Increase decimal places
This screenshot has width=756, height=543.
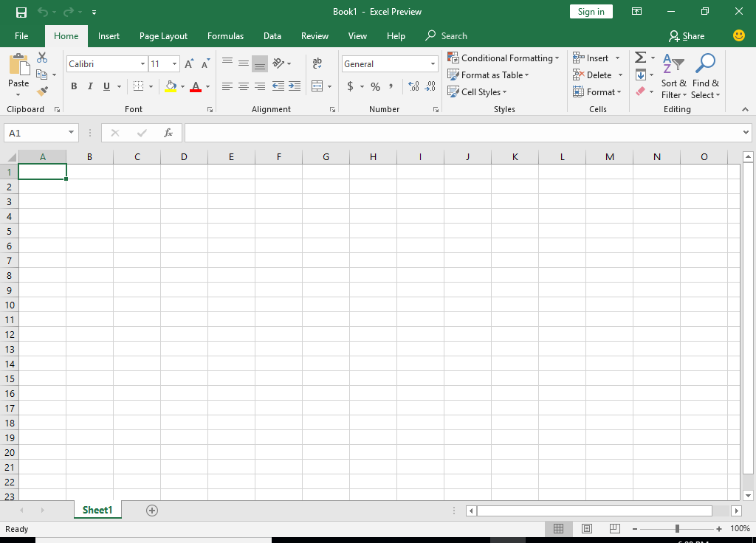pos(415,86)
